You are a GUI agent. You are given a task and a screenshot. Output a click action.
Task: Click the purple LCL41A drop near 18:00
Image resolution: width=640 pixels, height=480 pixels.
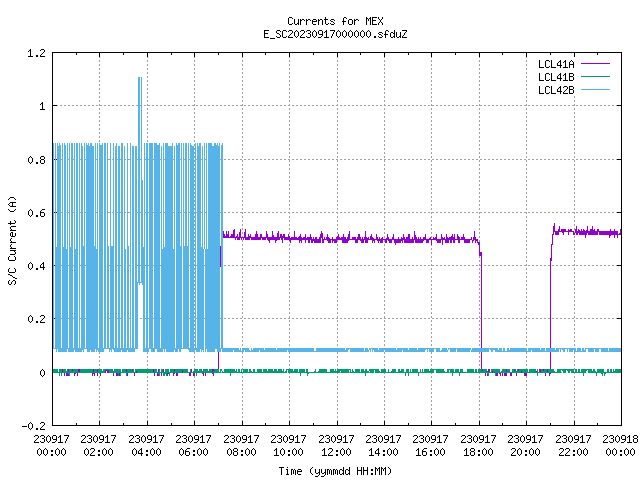(x=481, y=306)
